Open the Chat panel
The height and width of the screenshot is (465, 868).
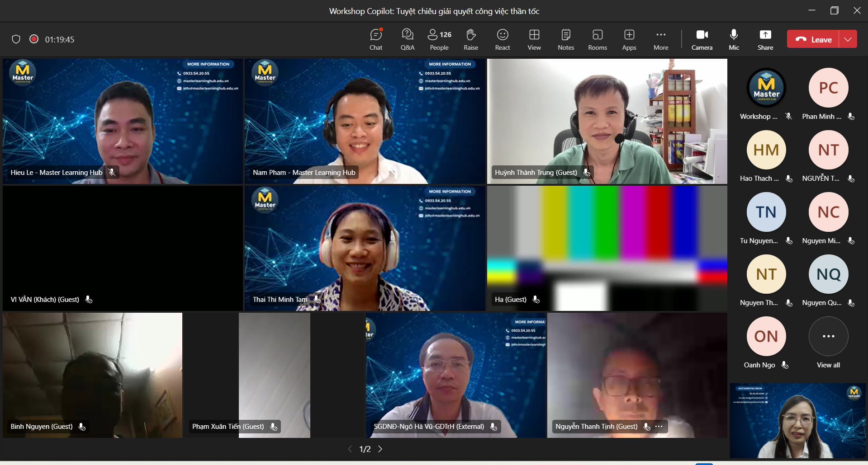pos(375,39)
